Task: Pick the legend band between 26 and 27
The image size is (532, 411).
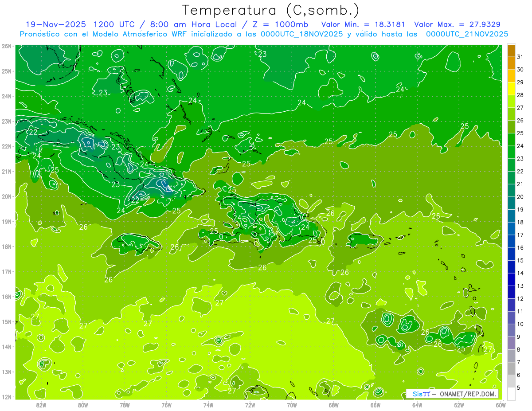Action: click(x=511, y=114)
